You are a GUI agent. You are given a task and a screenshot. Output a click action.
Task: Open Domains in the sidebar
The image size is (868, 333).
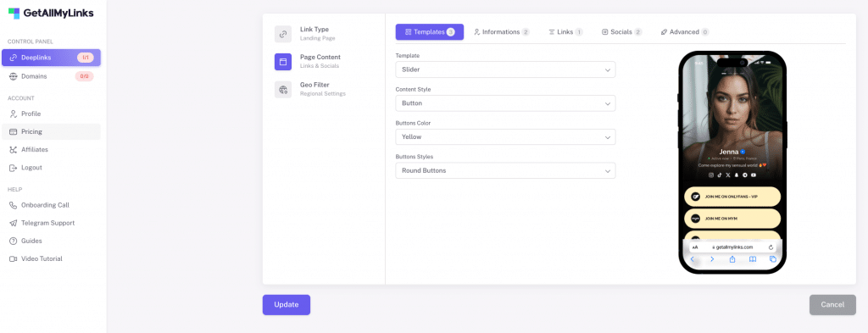[51, 76]
